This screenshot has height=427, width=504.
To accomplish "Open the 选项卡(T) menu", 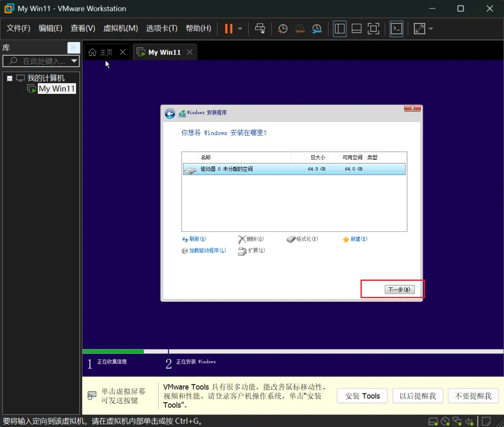I will 161,28.
